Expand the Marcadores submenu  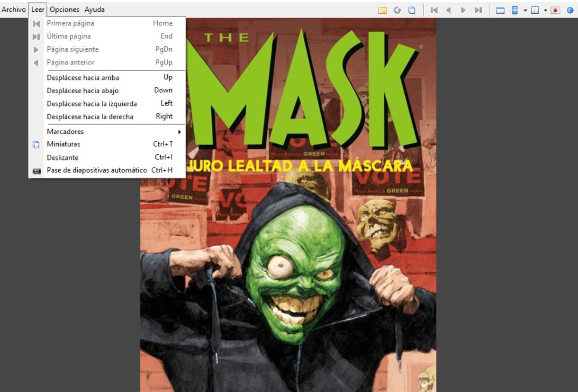pyautogui.click(x=107, y=132)
